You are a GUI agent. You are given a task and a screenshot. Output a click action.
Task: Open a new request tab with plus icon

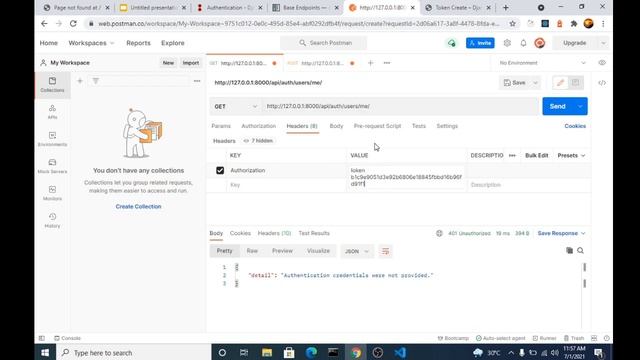click(371, 63)
